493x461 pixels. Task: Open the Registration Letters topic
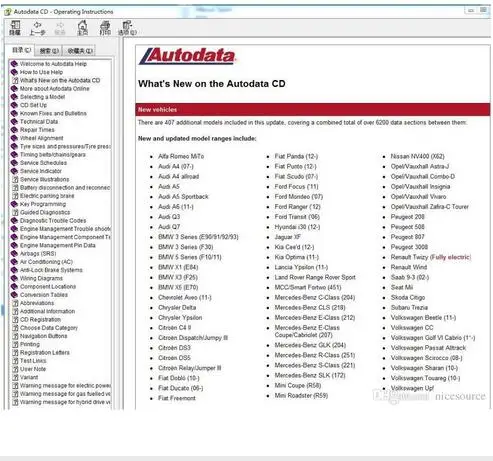click(45, 352)
